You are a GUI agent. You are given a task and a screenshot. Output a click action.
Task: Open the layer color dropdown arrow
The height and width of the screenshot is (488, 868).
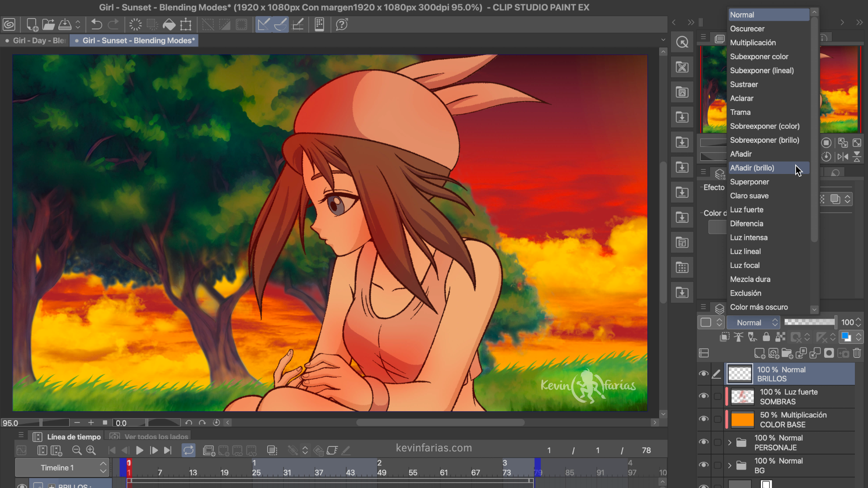click(859, 337)
